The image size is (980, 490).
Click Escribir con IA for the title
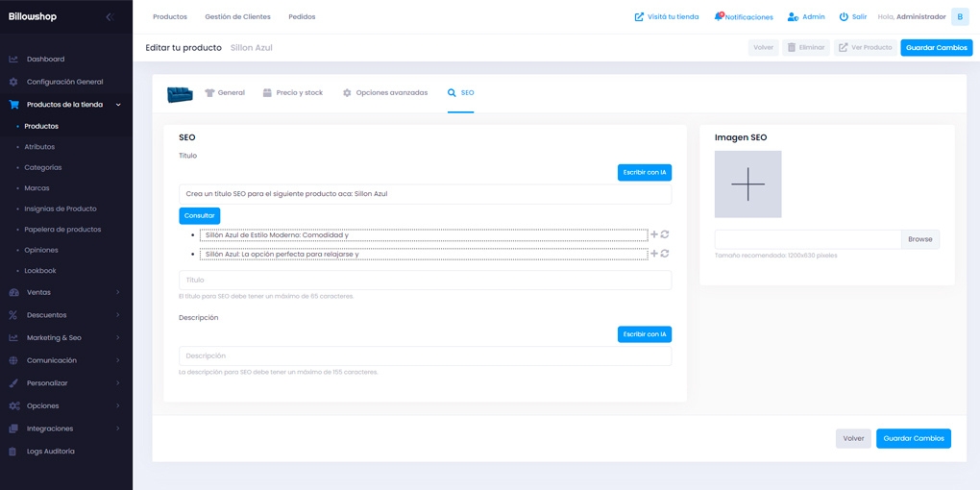click(645, 173)
